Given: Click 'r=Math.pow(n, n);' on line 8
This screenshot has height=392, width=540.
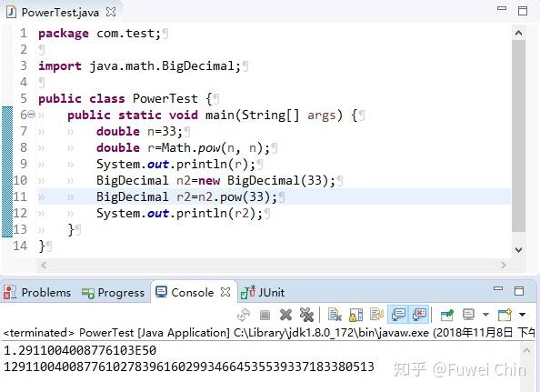Looking at the screenshot, I should pos(209,148).
